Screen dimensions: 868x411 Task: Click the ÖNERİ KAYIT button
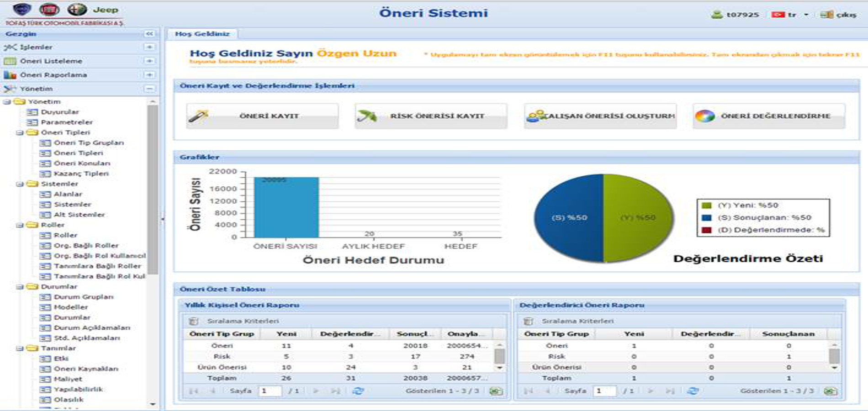(262, 116)
